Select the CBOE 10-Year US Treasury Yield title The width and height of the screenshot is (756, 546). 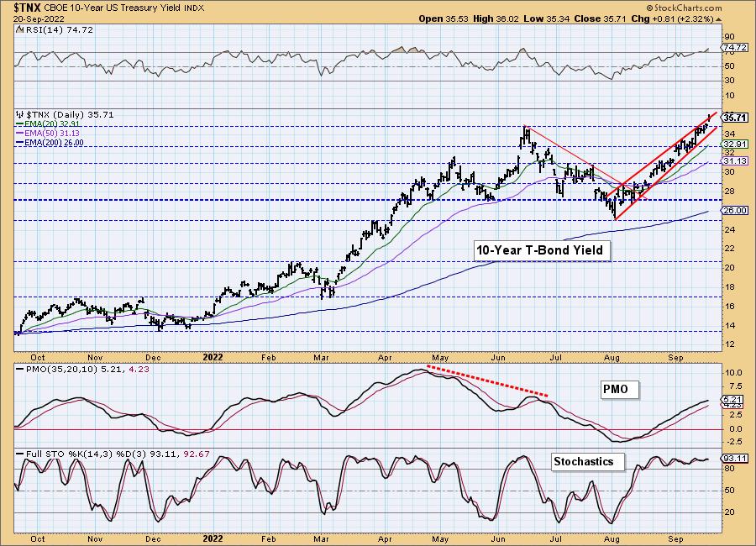click(x=113, y=8)
